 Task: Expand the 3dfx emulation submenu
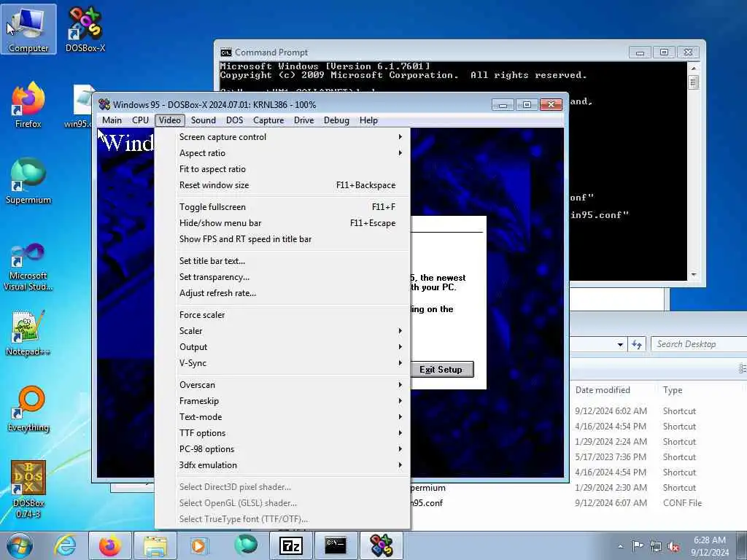tap(282, 465)
